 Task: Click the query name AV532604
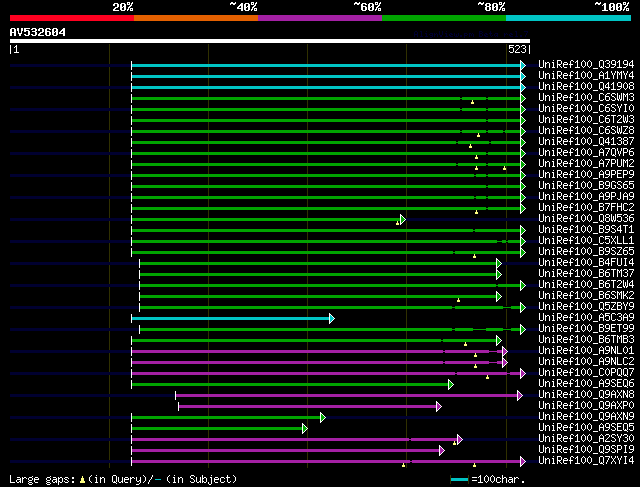pos(38,32)
